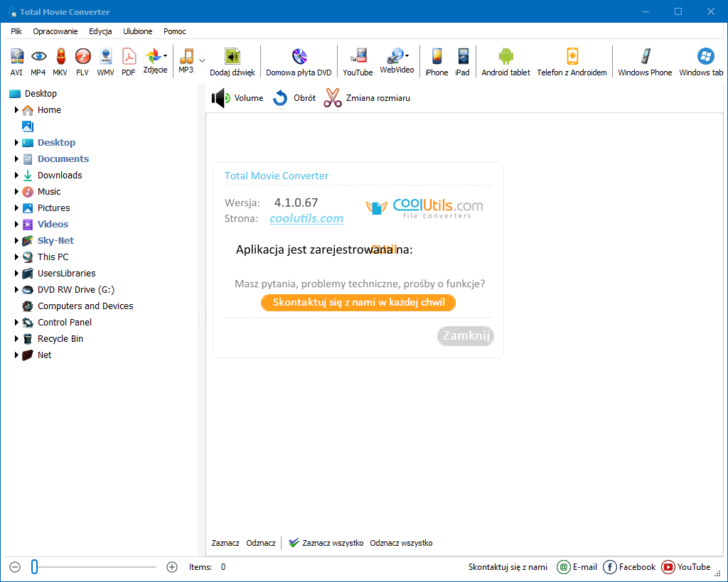Click the Zamknij button

(466, 335)
